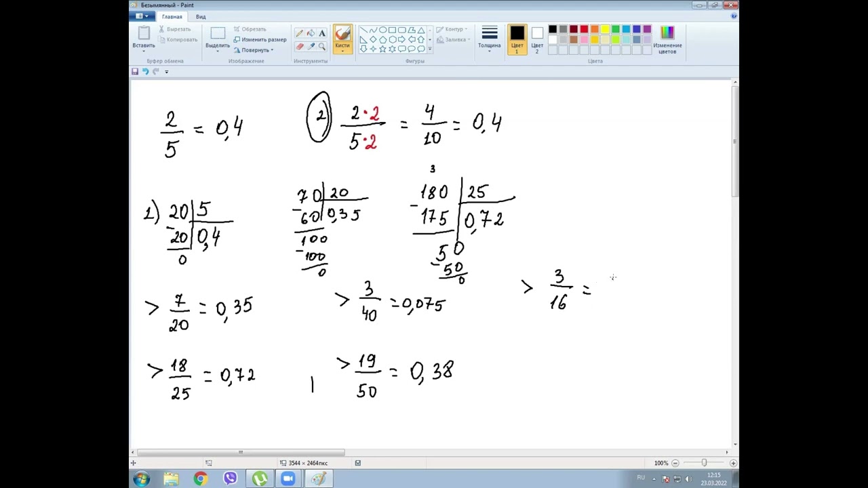Image resolution: width=868 pixels, height=488 pixels.
Task: Select the Magnifier tool
Action: point(322,47)
